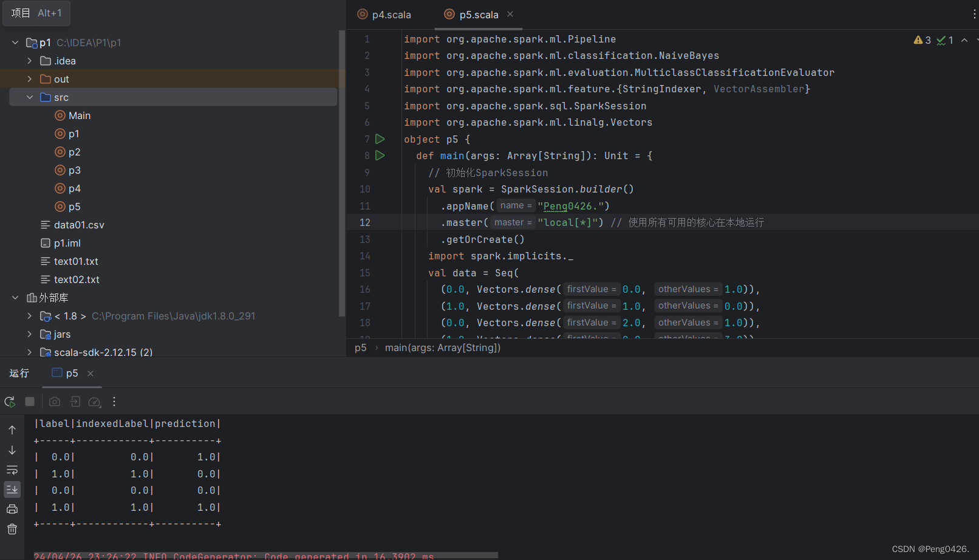Viewport: 979px width, 560px height.
Task: Open more run toolbar options
Action: click(114, 401)
